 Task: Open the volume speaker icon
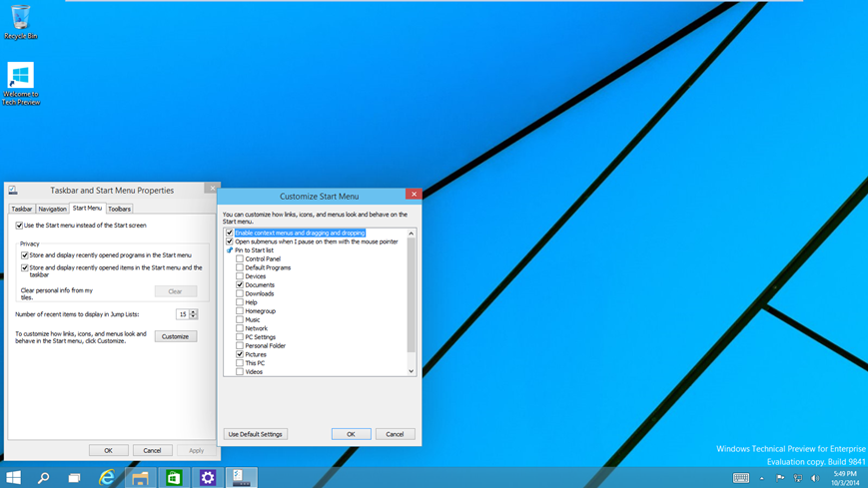[x=815, y=478]
